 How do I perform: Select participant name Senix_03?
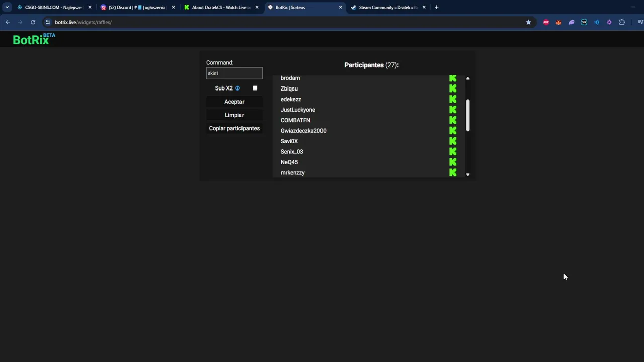pyautogui.click(x=292, y=152)
